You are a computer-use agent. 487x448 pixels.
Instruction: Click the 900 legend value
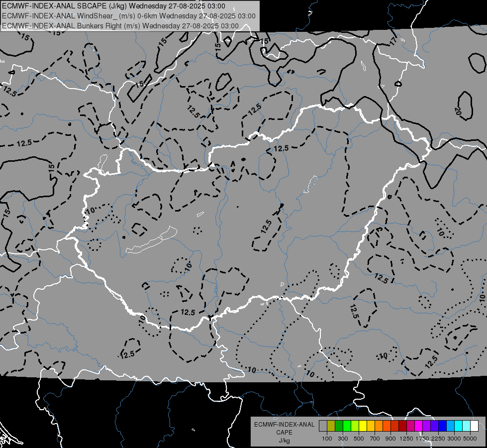[x=390, y=439]
